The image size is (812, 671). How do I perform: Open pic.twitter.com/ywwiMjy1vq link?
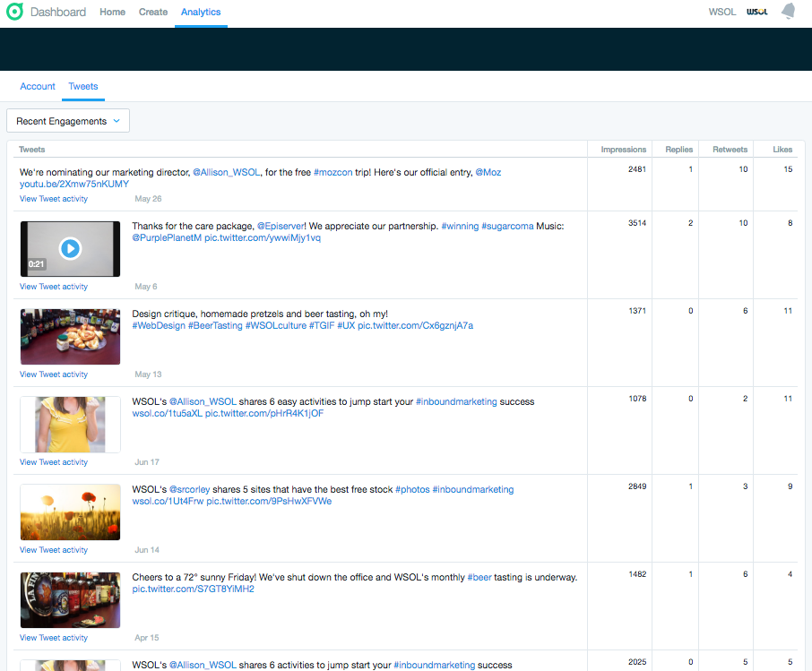pyautogui.click(x=263, y=238)
